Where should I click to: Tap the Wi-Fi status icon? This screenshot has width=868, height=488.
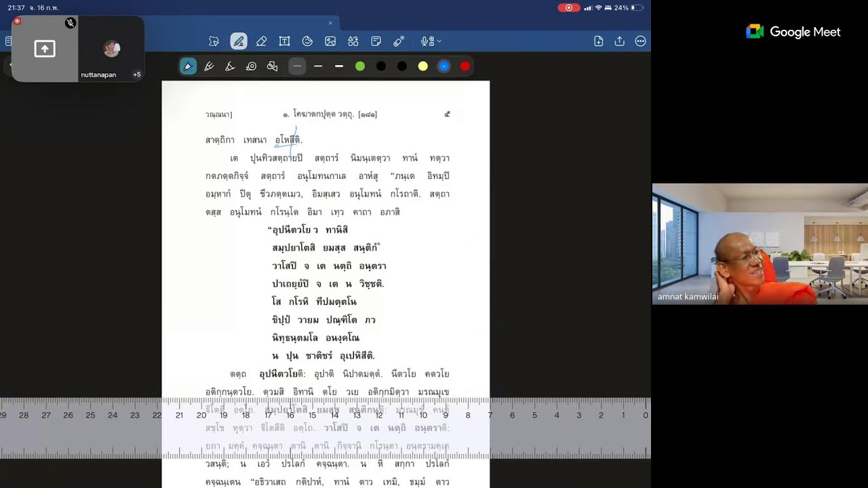[x=598, y=7]
